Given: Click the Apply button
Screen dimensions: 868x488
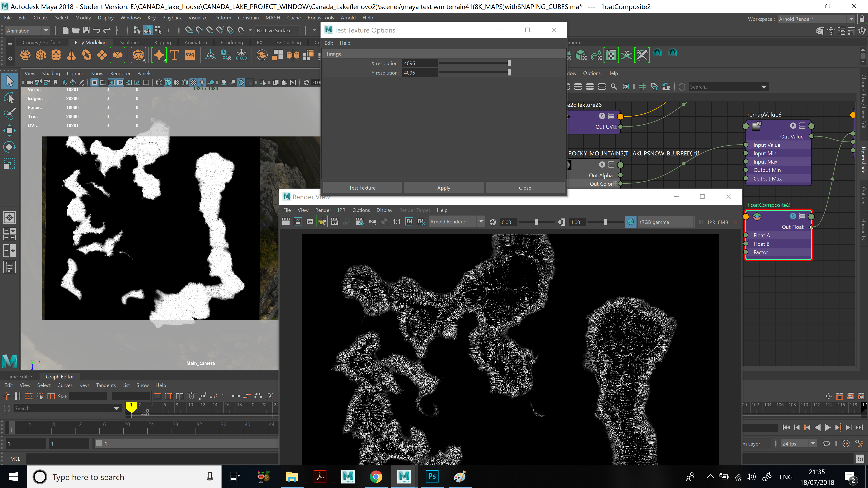Looking at the screenshot, I should coord(443,188).
